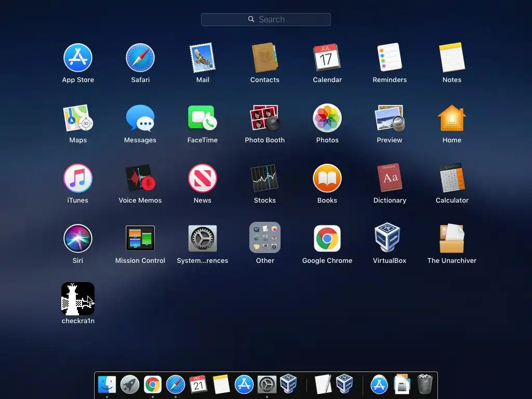Open System Preferences from the Launchpad grid
This screenshot has height=399, width=532.
203,238
